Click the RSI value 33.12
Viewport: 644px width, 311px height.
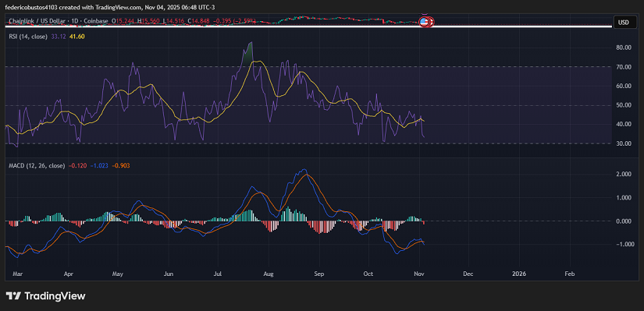pyautogui.click(x=58, y=37)
